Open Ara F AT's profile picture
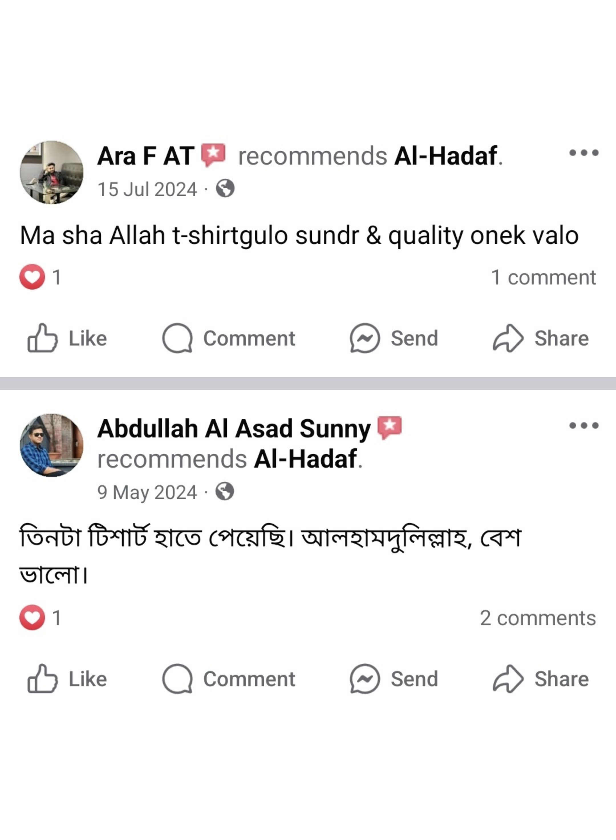This screenshot has height=840, width=616. pos(51,172)
